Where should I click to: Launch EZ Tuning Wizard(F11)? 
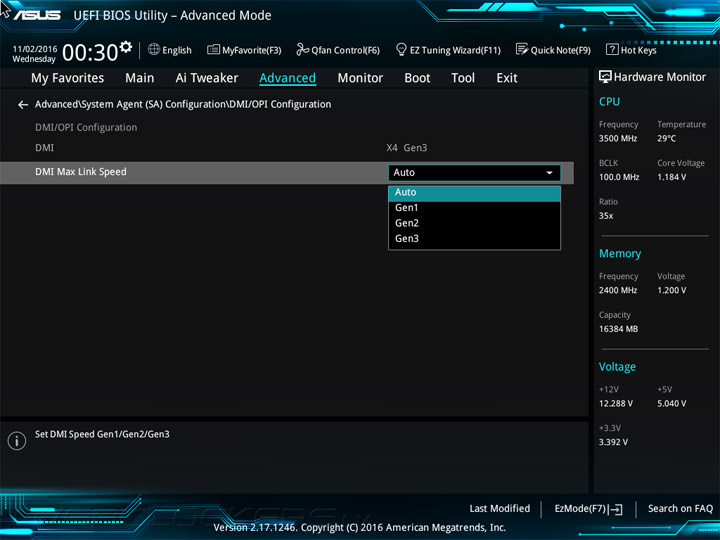click(447, 50)
